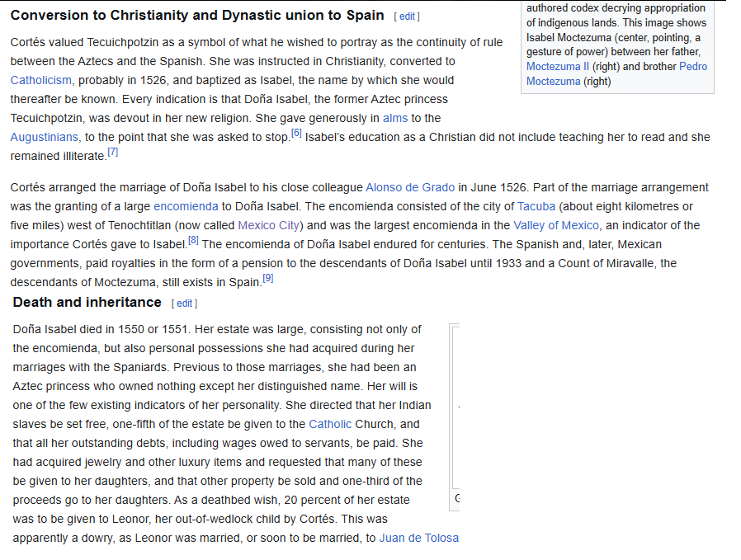Jump to citation 7
This screenshot has height=560, width=741.
113,152
